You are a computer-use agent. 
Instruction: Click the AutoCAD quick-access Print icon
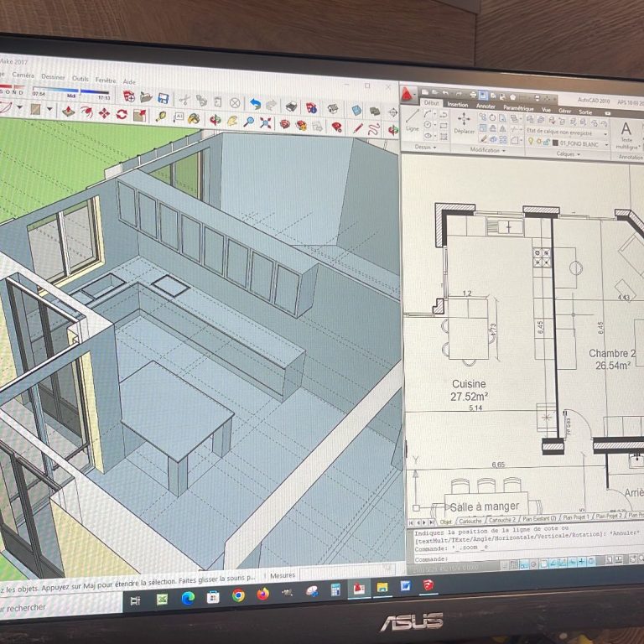[472, 96]
